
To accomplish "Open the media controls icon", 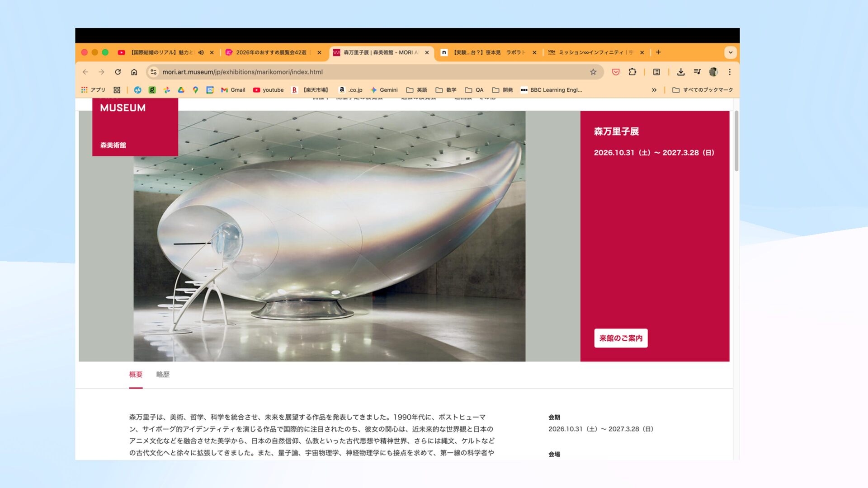I will pyautogui.click(x=697, y=72).
